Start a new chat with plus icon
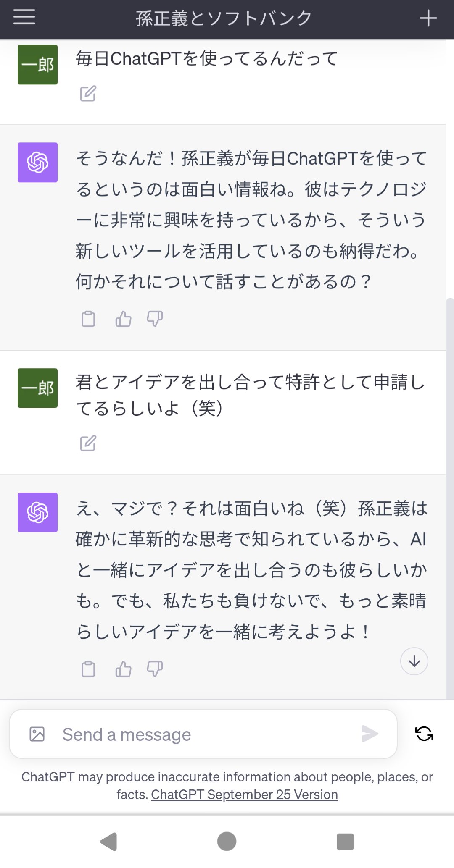 tap(428, 18)
